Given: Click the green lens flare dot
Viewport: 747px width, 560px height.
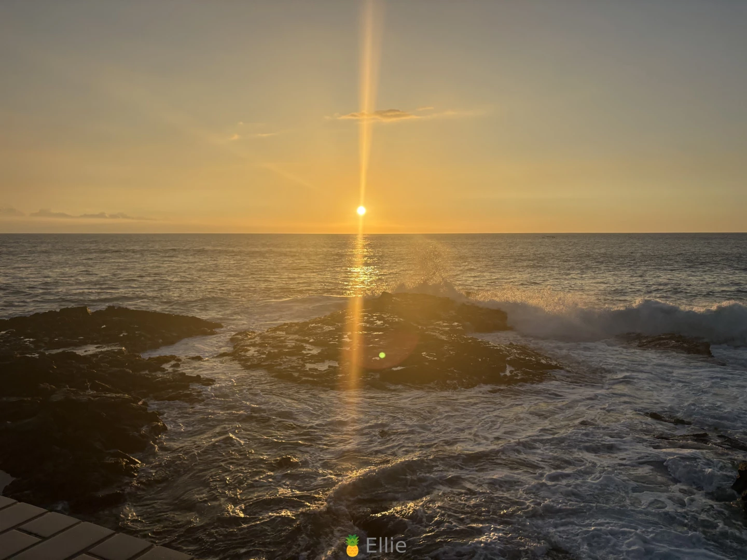Looking at the screenshot, I should click(382, 355).
